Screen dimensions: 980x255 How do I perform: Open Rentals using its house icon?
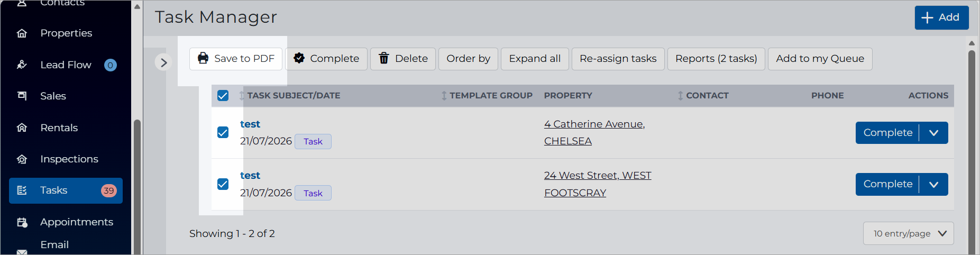pyautogui.click(x=22, y=127)
